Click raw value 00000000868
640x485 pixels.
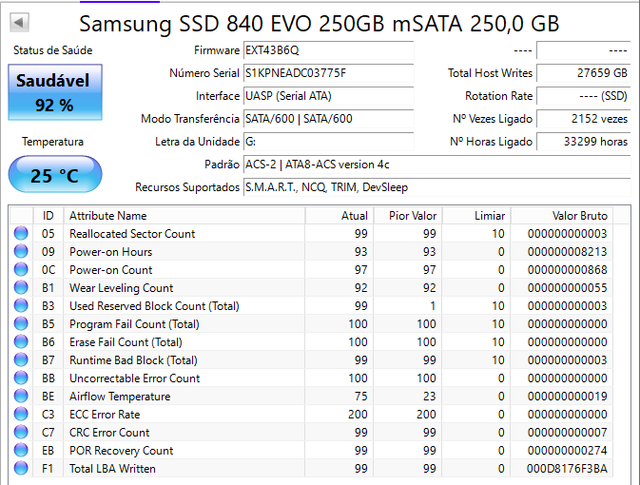(567, 269)
